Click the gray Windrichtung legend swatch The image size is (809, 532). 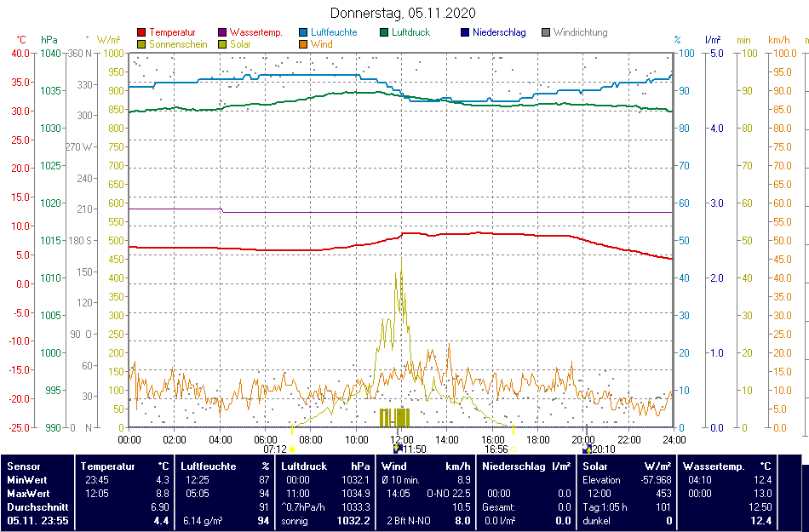coord(546,32)
